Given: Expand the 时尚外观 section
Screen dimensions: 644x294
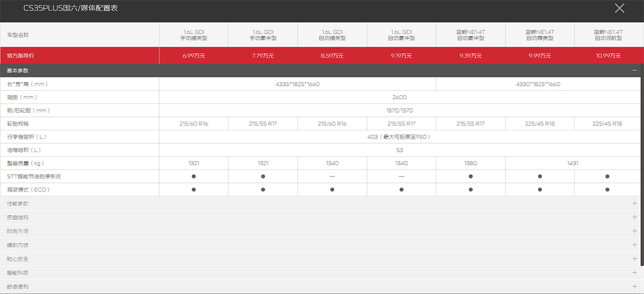Looking at the screenshot, I should coord(634,231).
